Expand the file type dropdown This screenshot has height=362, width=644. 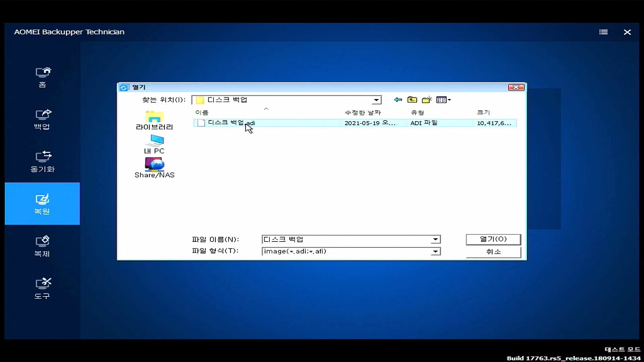(436, 251)
